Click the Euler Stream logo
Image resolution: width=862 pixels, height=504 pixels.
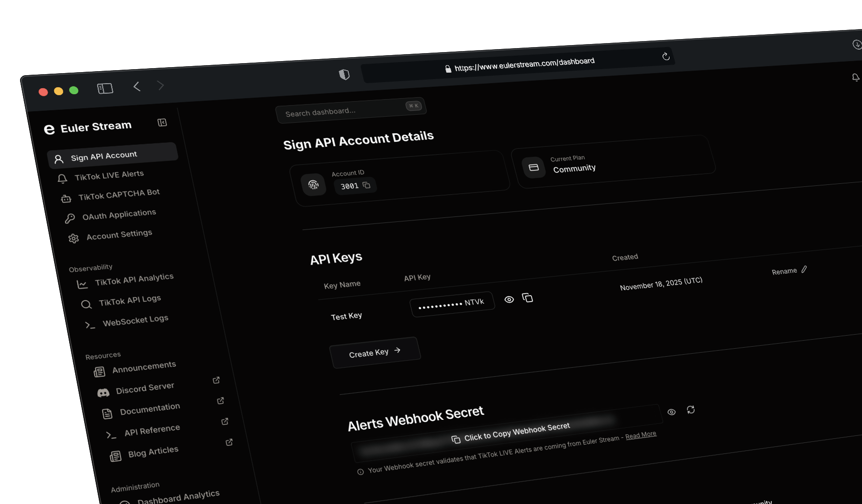pyautogui.click(x=49, y=129)
